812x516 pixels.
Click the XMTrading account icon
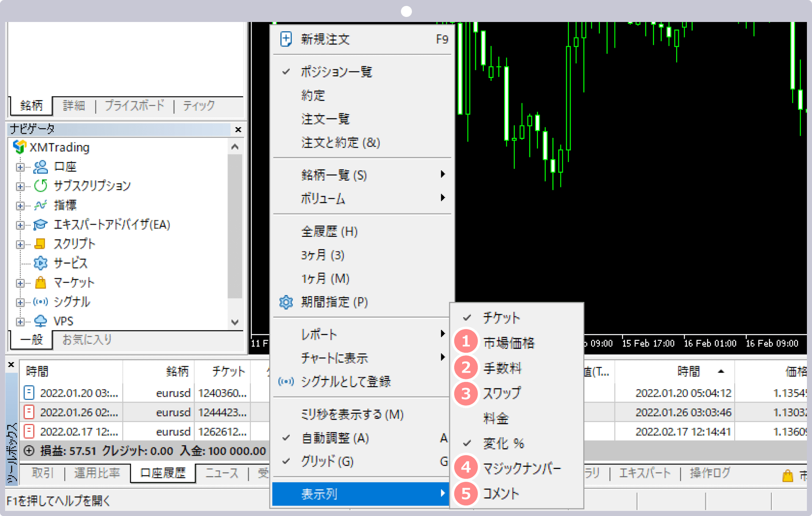[x=18, y=146]
